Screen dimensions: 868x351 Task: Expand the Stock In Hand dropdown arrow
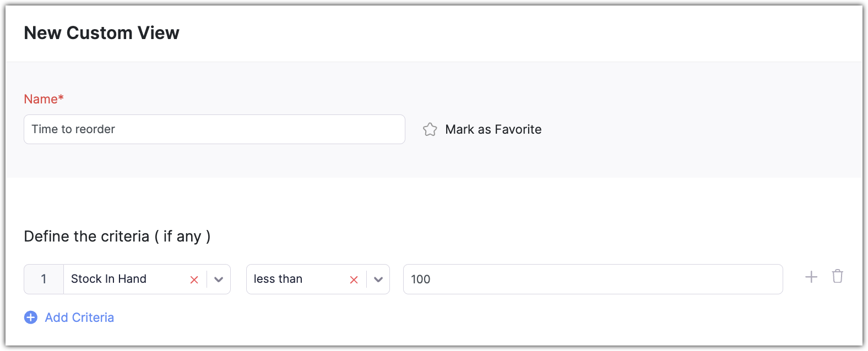tap(219, 279)
